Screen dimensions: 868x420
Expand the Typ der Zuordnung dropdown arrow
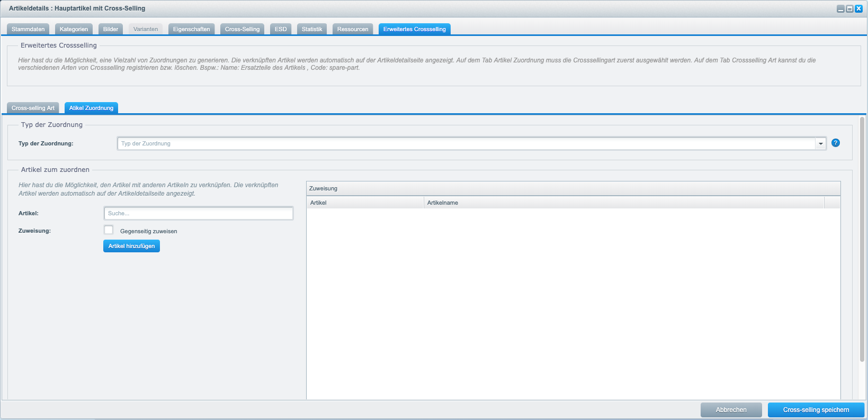pos(821,143)
